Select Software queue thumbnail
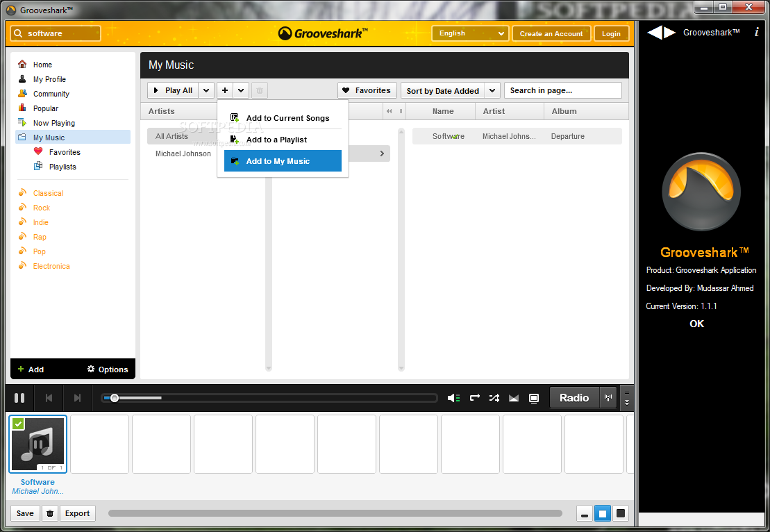Screen dimensions: 770x532 [x=37, y=444]
